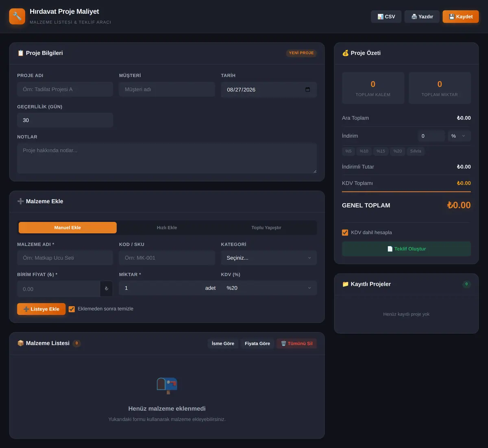Save the project with the Kaydet button

point(461,17)
